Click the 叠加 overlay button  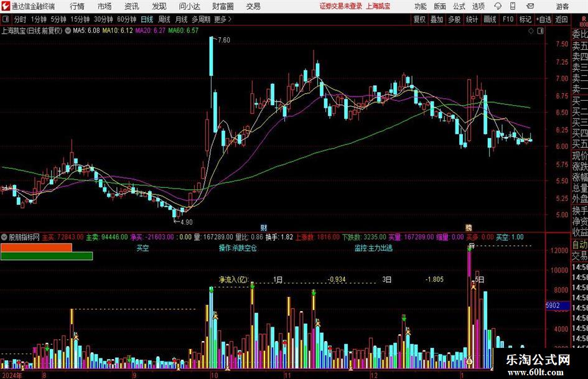click(x=437, y=19)
